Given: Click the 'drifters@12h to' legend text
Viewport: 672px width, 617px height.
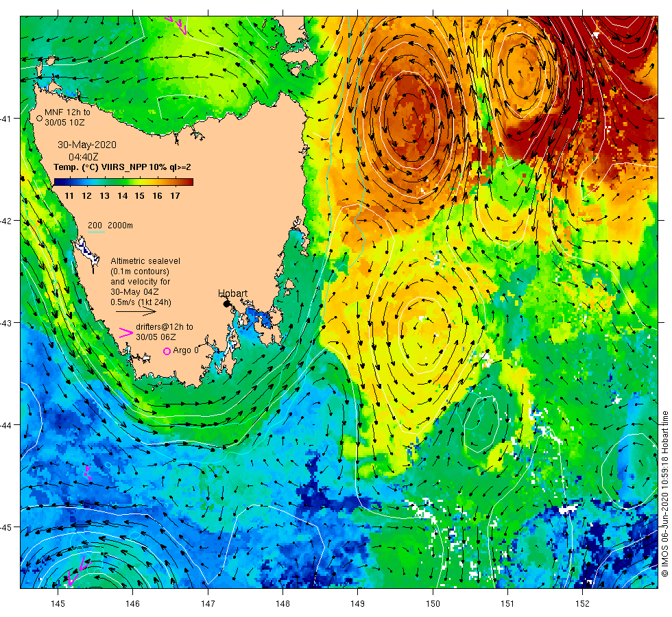Looking at the screenshot, I should (x=165, y=327).
